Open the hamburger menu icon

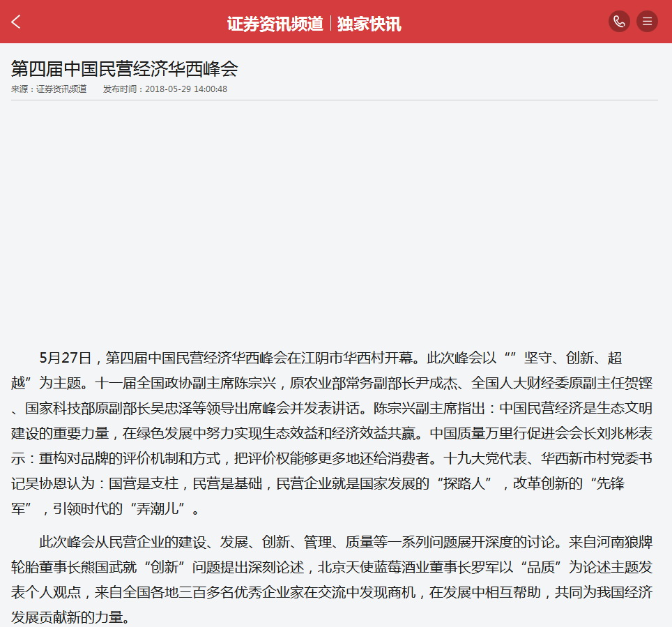tap(647, 22)
